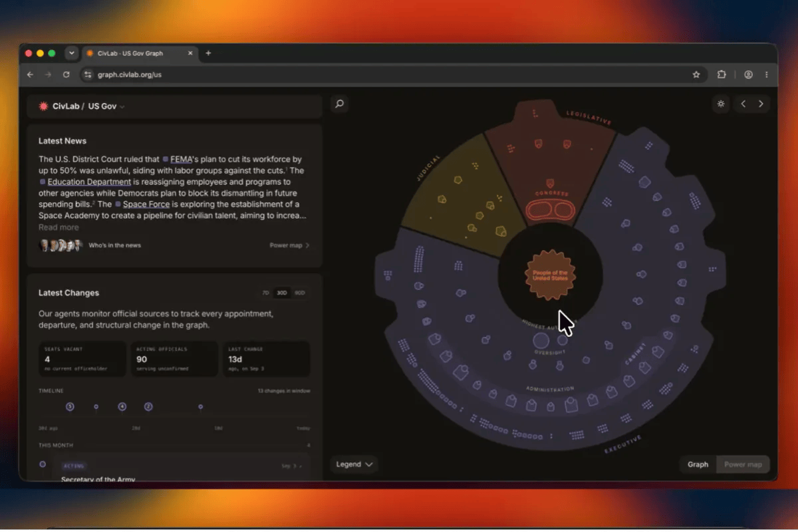The image size is (798, 532).
Task: Switch to Graph view
Action: coord(698,464)
